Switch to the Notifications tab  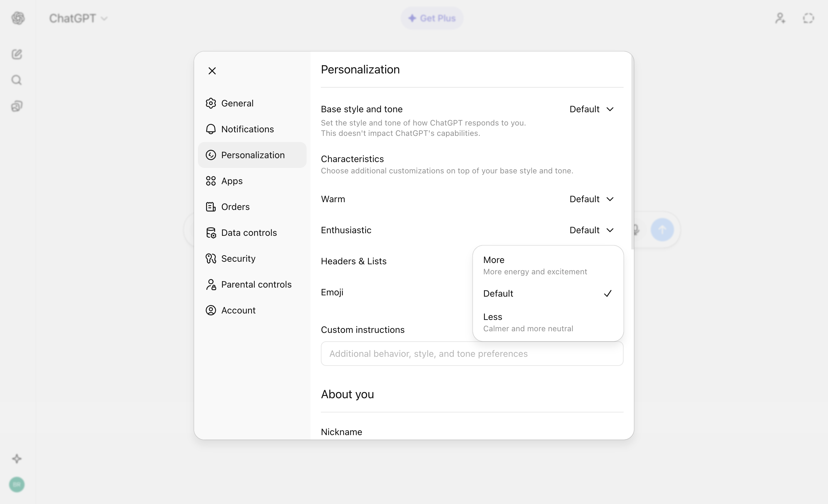click(x=252, y=129)
